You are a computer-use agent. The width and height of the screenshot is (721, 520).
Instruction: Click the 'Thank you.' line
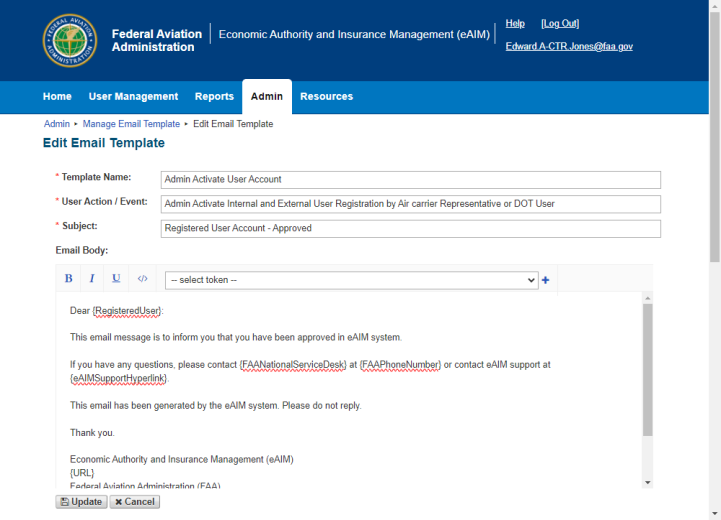pyautogui.click(x=92, y=433)
